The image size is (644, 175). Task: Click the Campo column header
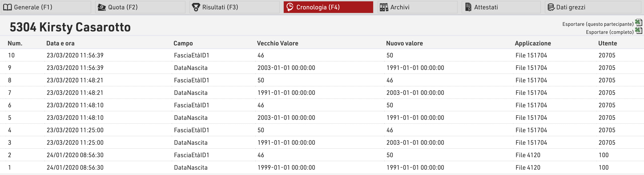click(183, 43)
